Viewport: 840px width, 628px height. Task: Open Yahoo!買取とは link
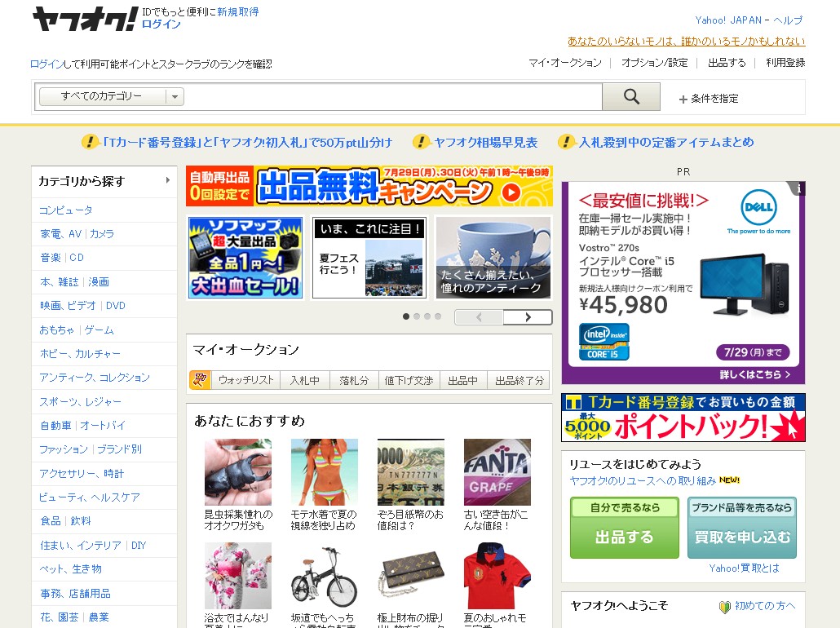click(x=744, y=568)
